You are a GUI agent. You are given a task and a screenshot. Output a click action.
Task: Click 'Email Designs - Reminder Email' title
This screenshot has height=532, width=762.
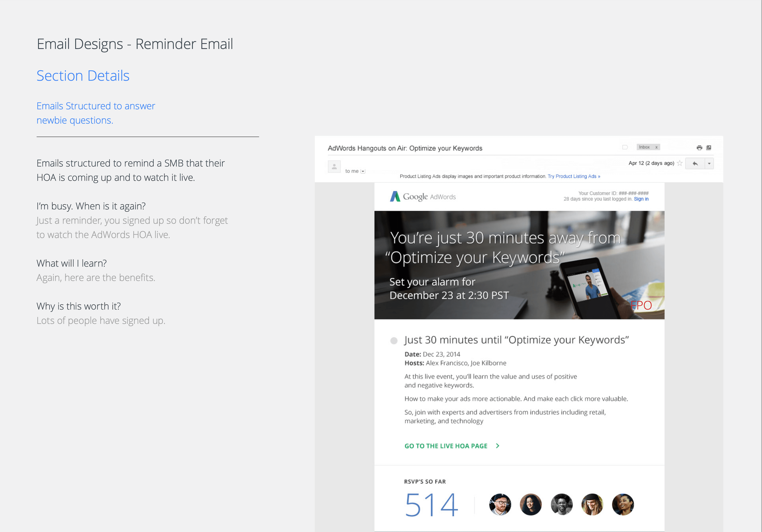[135, 44]
